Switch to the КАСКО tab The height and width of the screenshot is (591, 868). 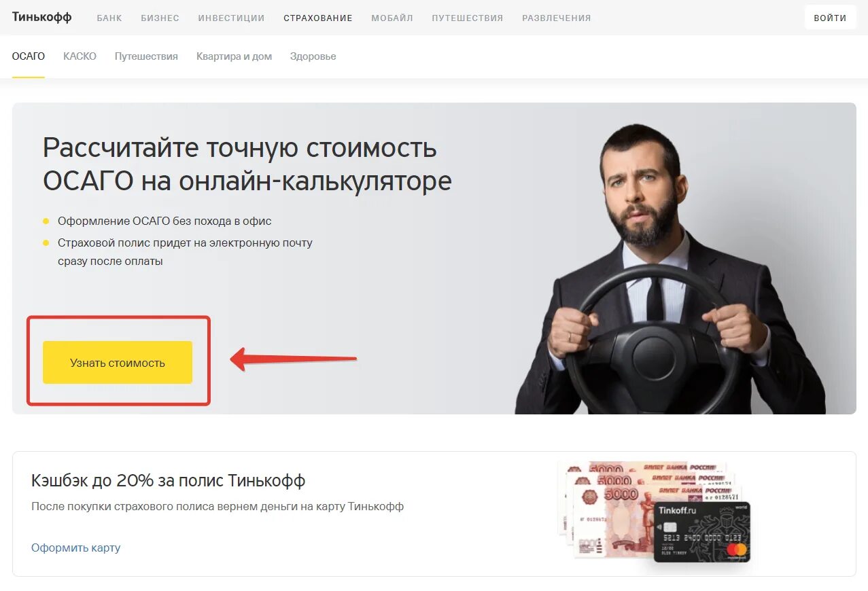pyautogui.click(x=80, y=56)
